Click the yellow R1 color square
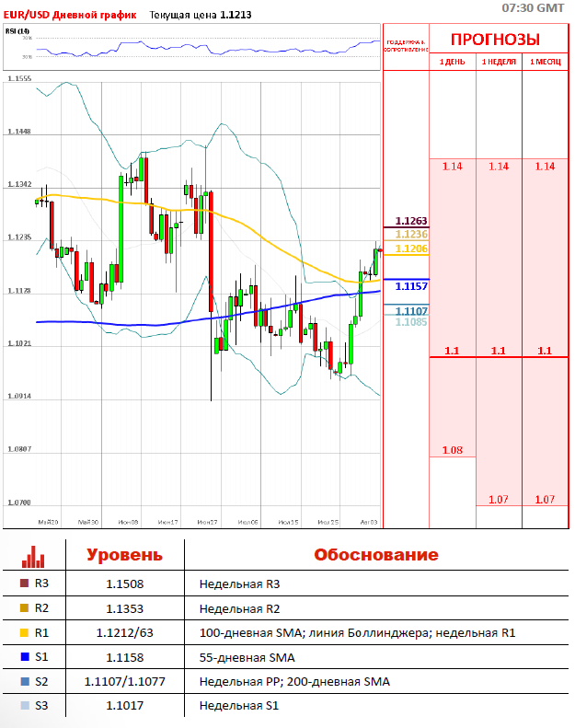 point(23,633)
